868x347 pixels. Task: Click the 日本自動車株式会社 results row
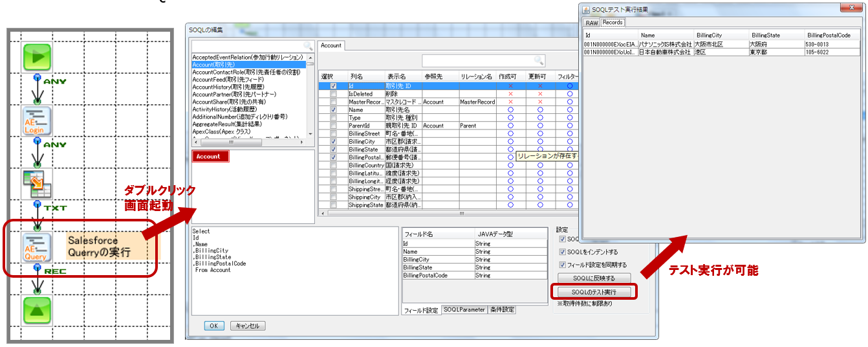coord(721,52)
